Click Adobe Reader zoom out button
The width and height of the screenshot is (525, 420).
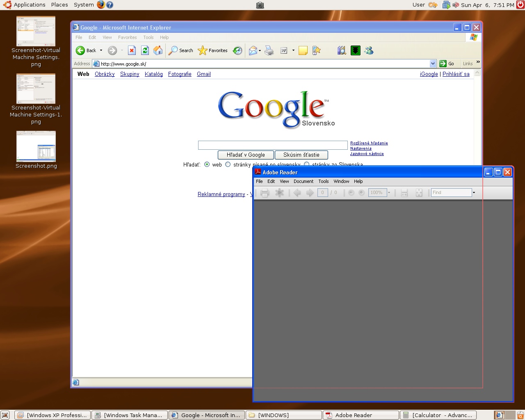pos(351,192)
